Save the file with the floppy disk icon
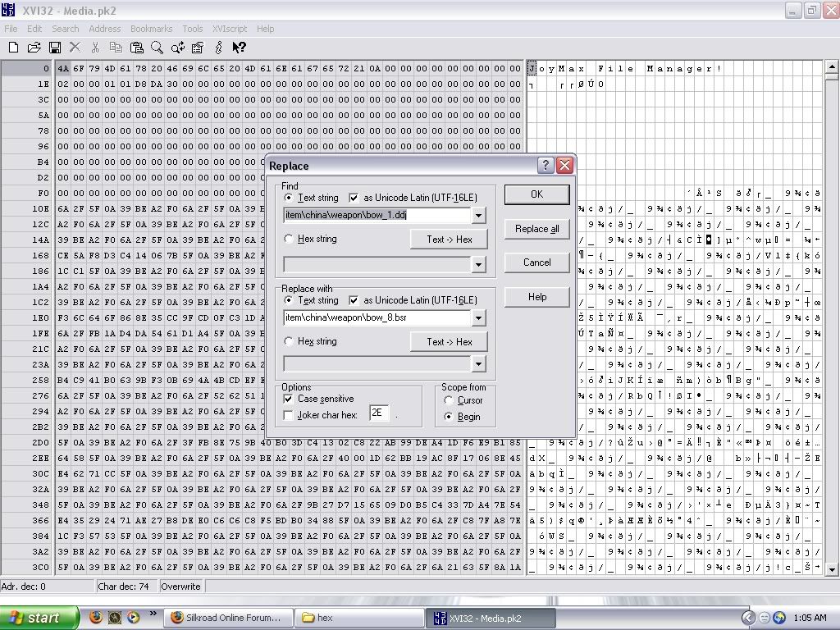This screenshot has width=840, height=630. pos(55,48)
